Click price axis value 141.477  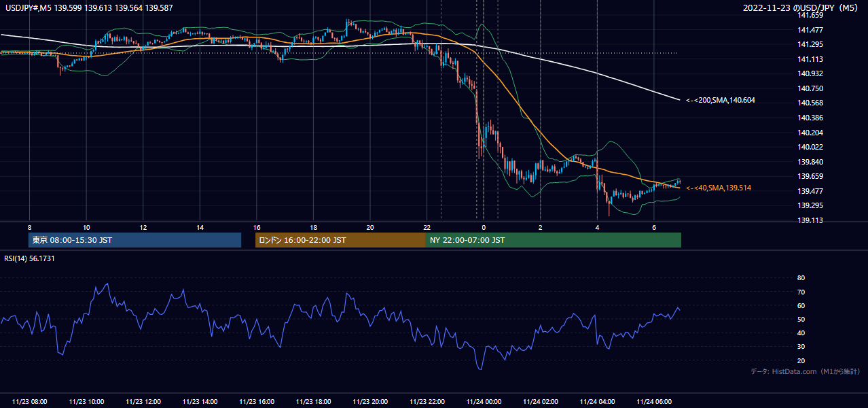(x=811, y=30)
